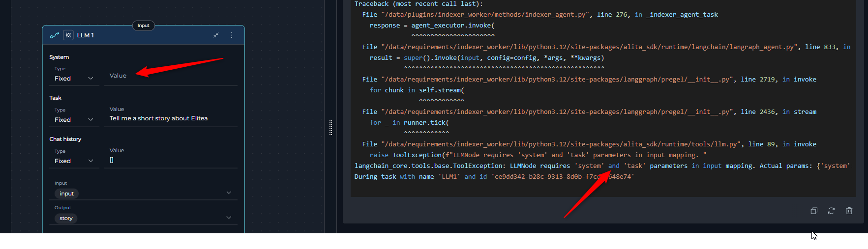Click the LLM node type icon
Screen dimensions: 868x249
68,35
